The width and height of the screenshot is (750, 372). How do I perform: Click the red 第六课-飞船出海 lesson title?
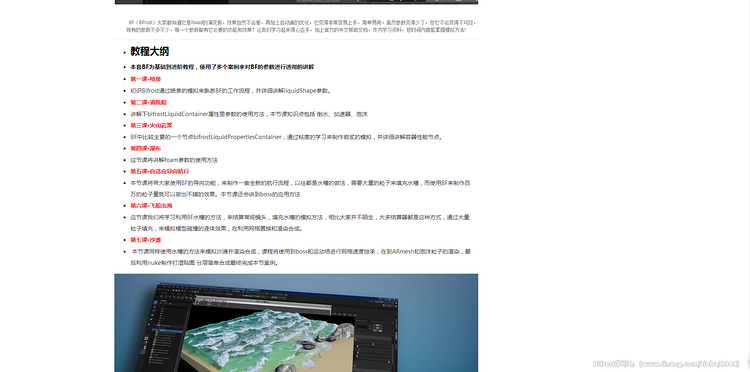pos(150,206)
